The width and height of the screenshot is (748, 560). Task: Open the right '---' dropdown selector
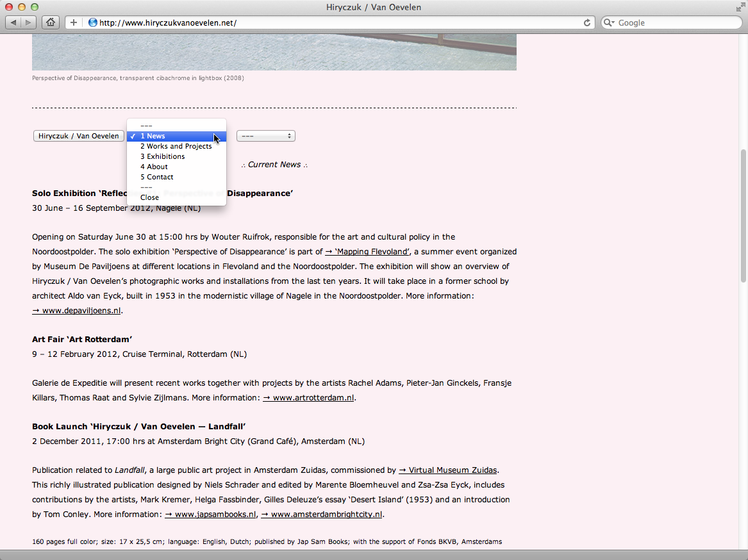coord(265,136)
